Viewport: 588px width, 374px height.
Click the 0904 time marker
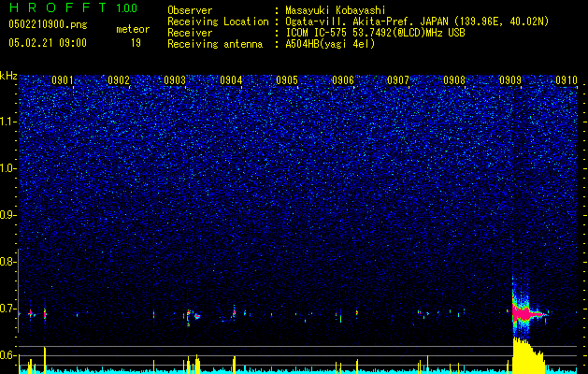pos(231,80)
